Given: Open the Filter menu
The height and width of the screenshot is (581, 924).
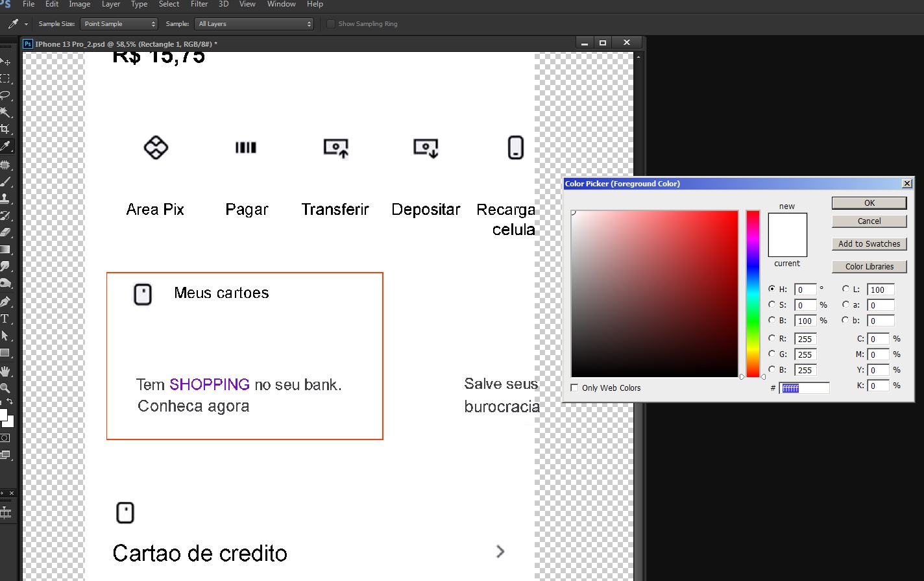Looking at the screenshot, I should pos(199,4).
